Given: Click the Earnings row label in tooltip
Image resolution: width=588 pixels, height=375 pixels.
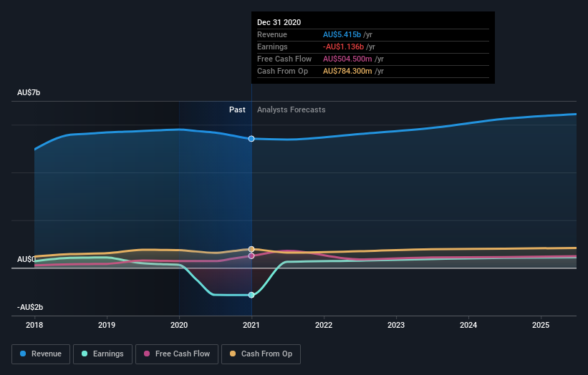Looking at the screenshot, I should point(272,47).
